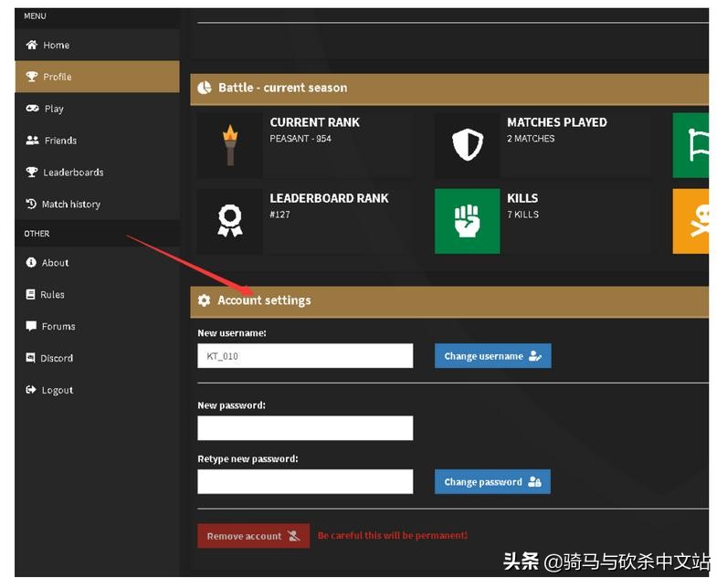
Task: Click the Rules book icon
Action: coord(31,294)
